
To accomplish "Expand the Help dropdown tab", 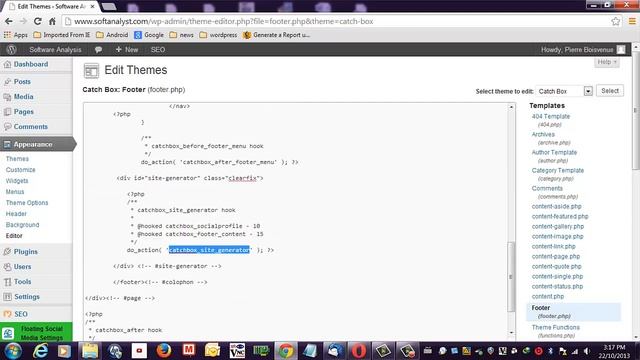I will click(607, 62).
